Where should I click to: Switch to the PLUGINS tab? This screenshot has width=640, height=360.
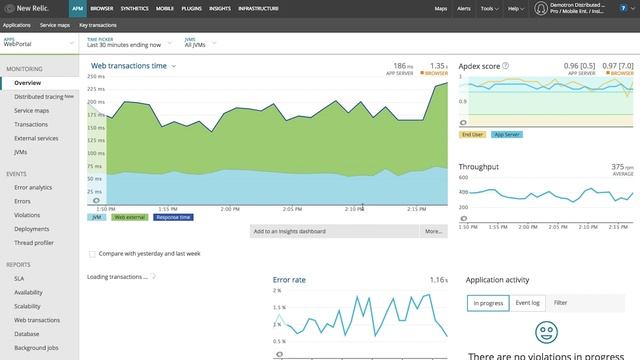click(191, 9)
